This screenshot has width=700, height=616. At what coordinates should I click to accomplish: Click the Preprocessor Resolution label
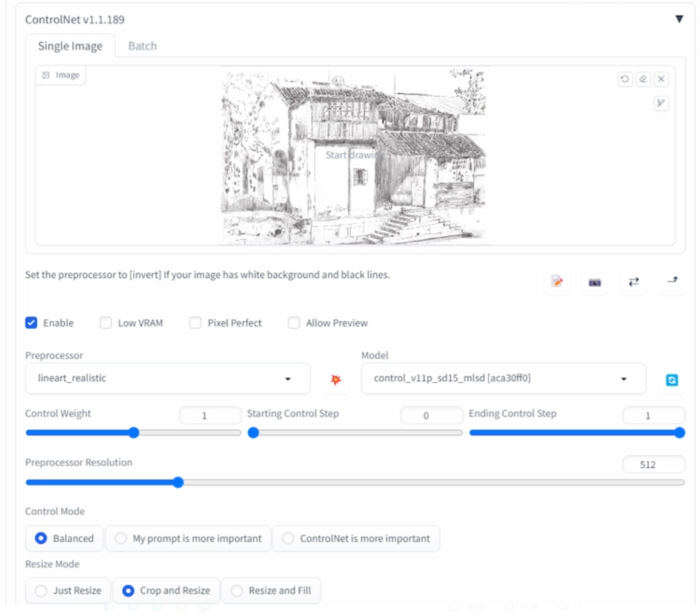pyautogui.click(x=79, y=462)
